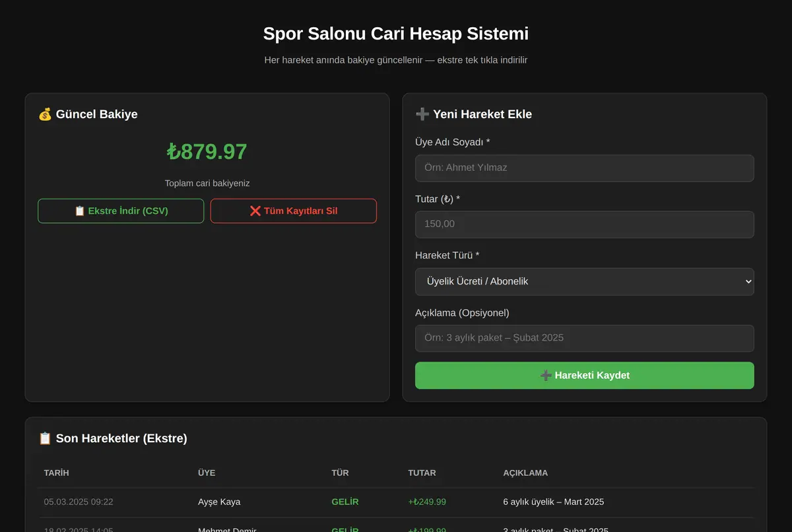Focus the Açıklama description input field

pyautogui.click(x=585, y=339)
